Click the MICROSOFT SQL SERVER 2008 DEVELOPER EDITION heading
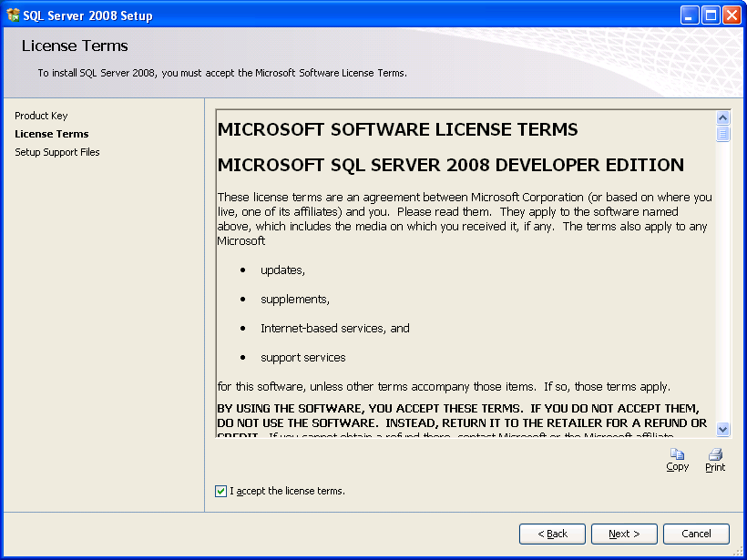747x560 pixels. tap(451, 165)
